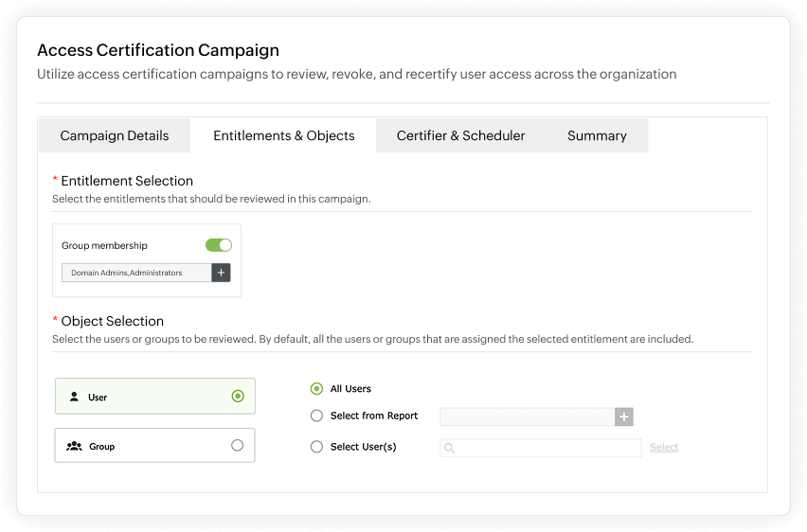This screenshot has height=532, width=807.
Task: Click the Select link beside user search
Action: 664,448
